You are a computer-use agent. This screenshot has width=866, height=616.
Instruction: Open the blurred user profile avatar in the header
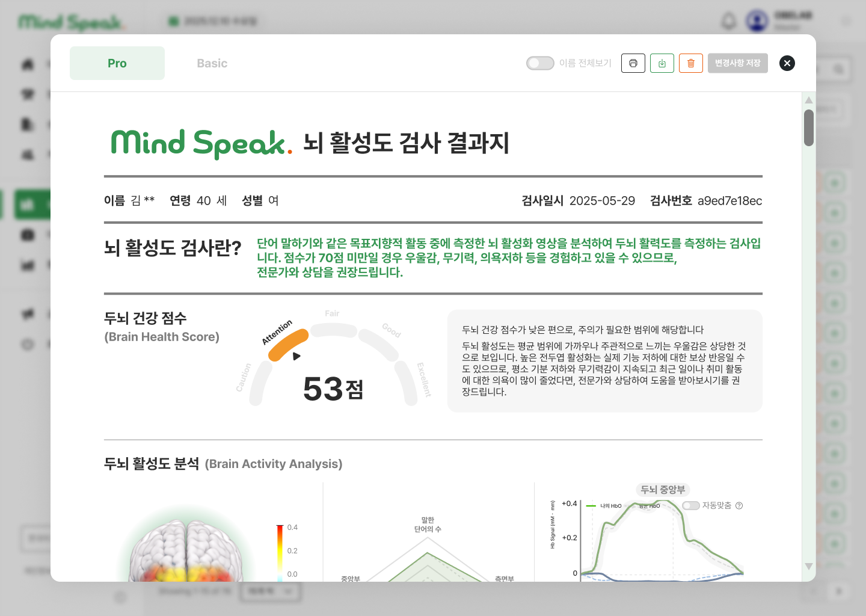(757, 22)
